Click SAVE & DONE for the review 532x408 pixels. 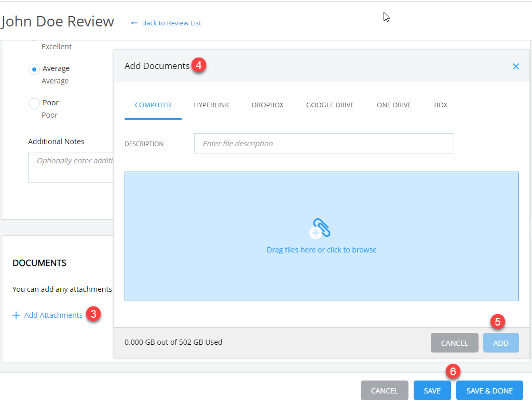tap(489, 390)
